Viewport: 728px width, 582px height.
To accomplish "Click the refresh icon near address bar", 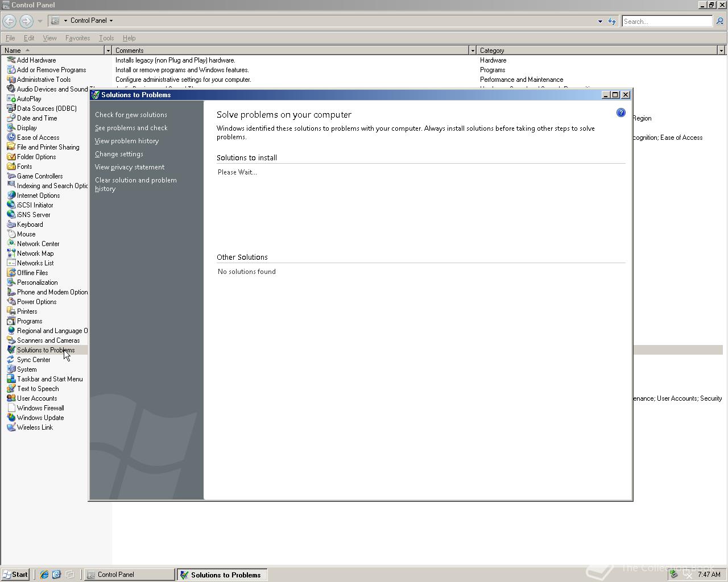I will (x=612, y=21).
